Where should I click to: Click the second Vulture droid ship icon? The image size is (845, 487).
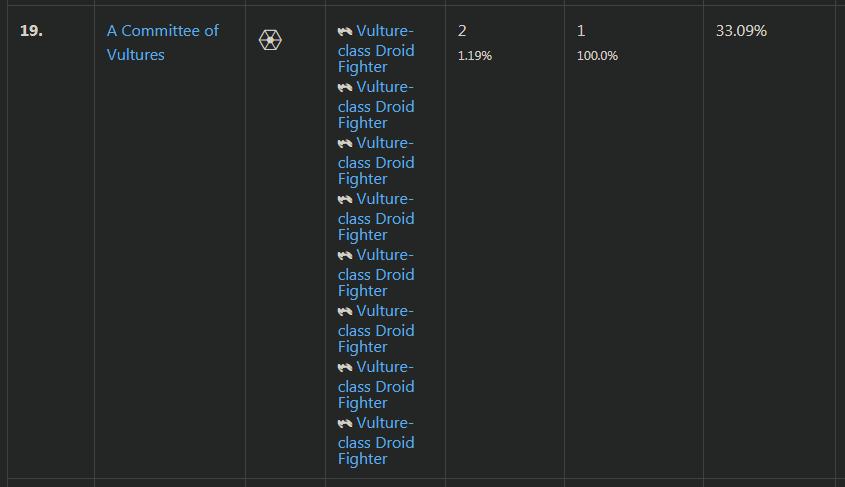[345, 88]
